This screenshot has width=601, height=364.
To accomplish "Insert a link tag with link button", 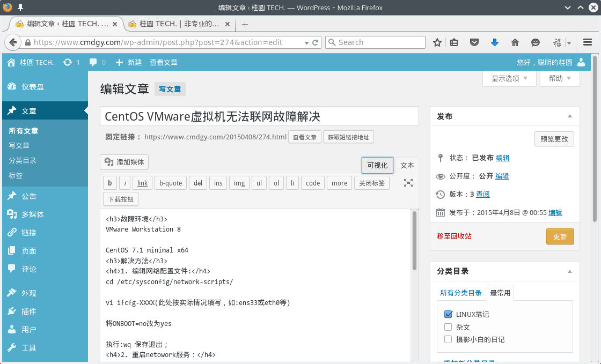I will coord(143,183).
